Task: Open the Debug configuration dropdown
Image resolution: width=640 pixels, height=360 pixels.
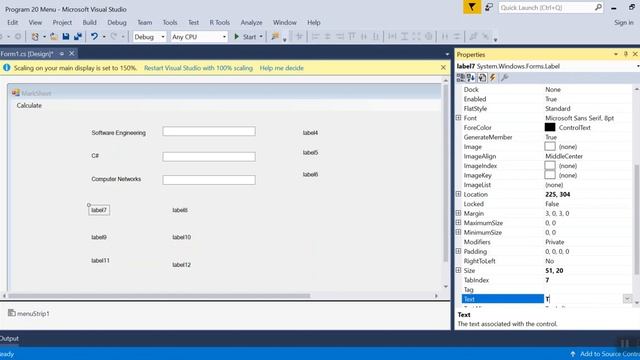Action: [x=163, y=37]
